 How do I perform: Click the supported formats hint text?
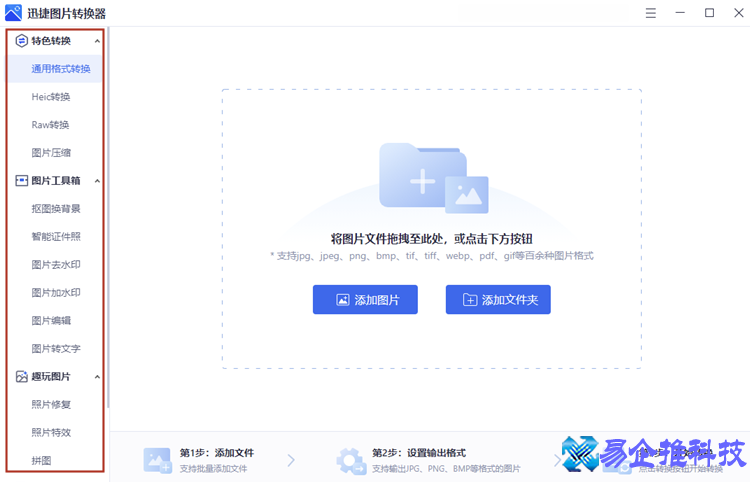(x=431, y=256)
